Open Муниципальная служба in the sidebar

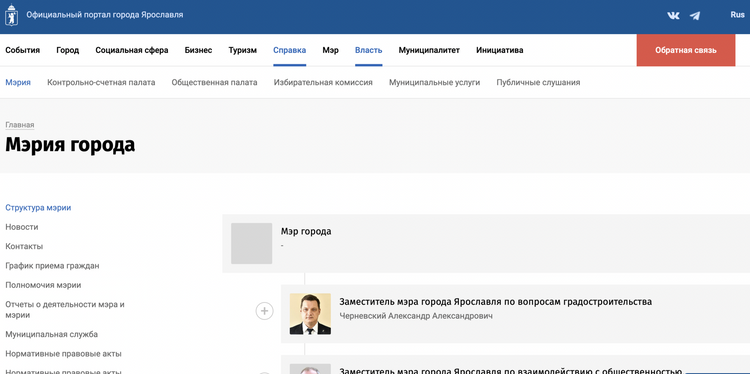[52, 334]
